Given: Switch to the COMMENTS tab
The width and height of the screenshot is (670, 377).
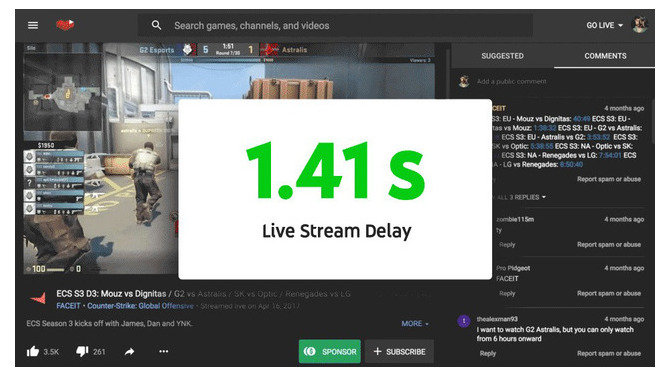Looking at the screenshot, I should click(605, 56).
